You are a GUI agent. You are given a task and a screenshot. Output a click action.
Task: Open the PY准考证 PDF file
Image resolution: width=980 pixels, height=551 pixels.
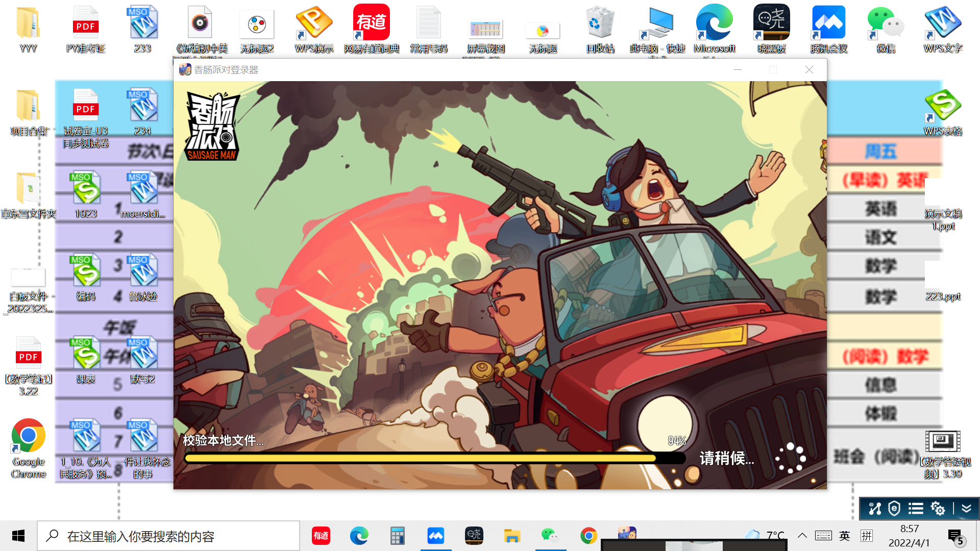[85, 30]
